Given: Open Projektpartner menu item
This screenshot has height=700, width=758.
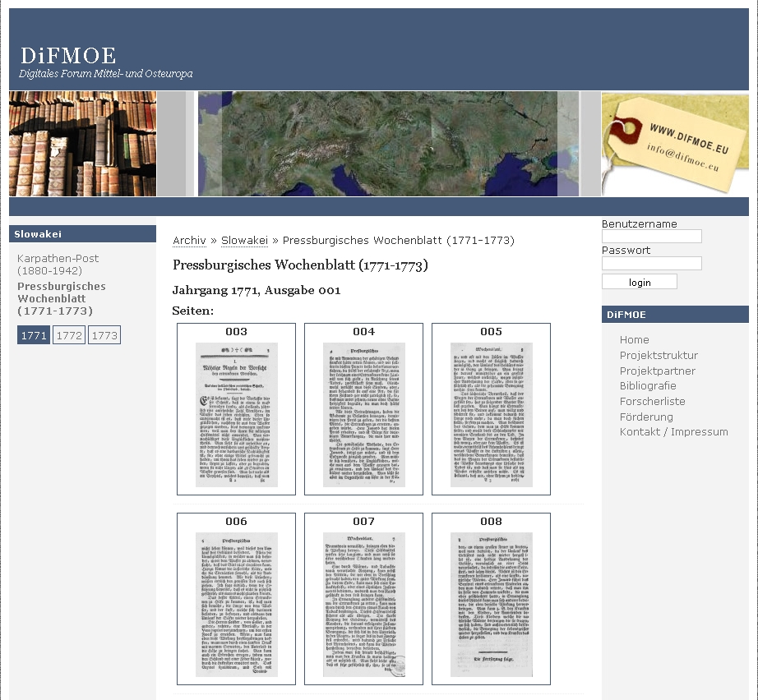Looking at the screenshot, I should point(658,371).
